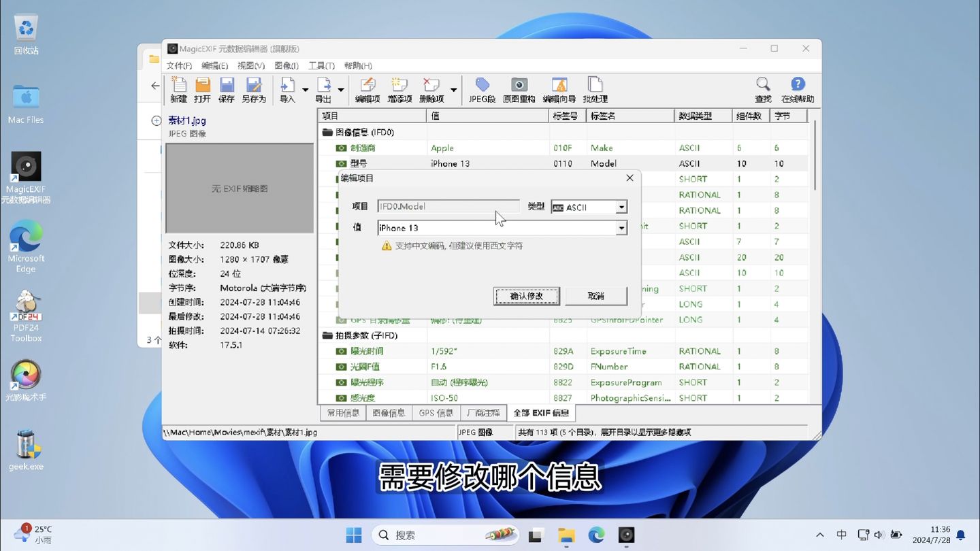980x551 pixels.
Task: Open the 图像(I) menu
Action: point(287,65)
